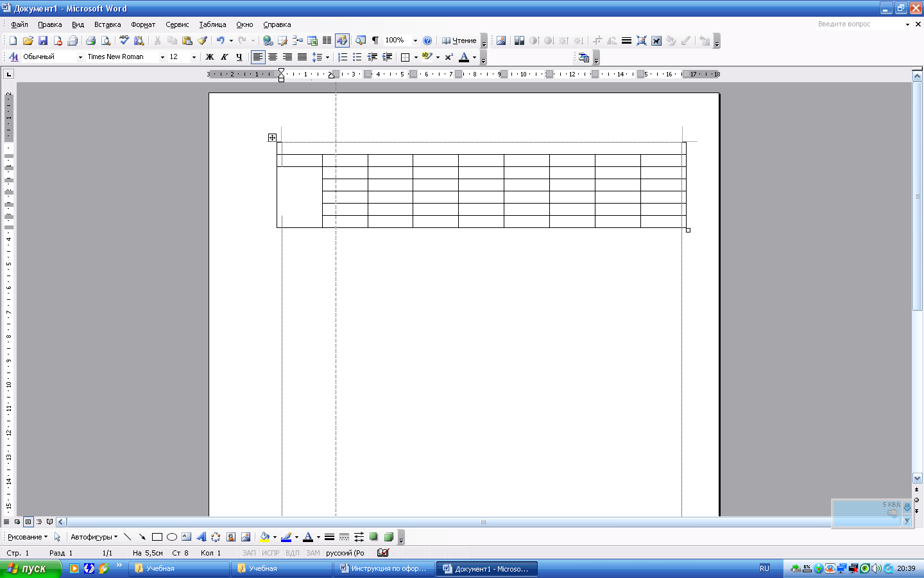Click the Paste clipboard icon

pos(187,40)
